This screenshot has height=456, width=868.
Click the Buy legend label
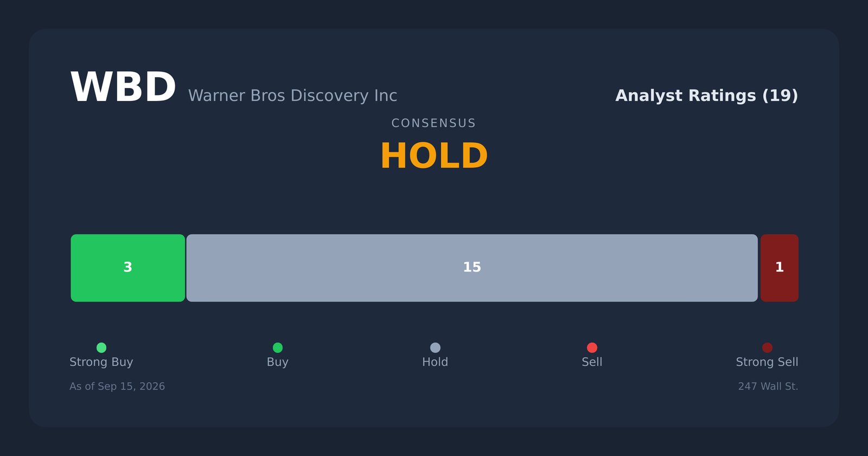click(278, 362)
